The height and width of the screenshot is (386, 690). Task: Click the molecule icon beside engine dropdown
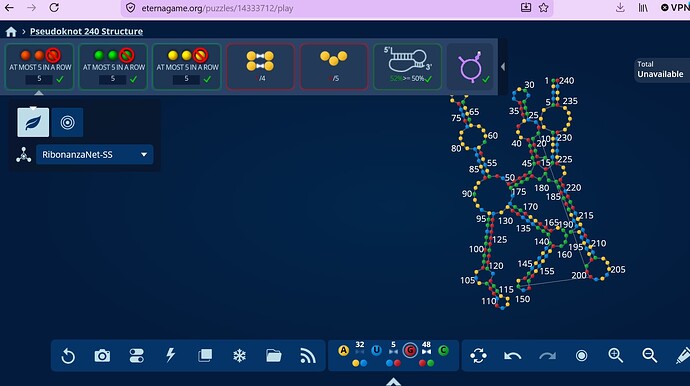(23, 155)
